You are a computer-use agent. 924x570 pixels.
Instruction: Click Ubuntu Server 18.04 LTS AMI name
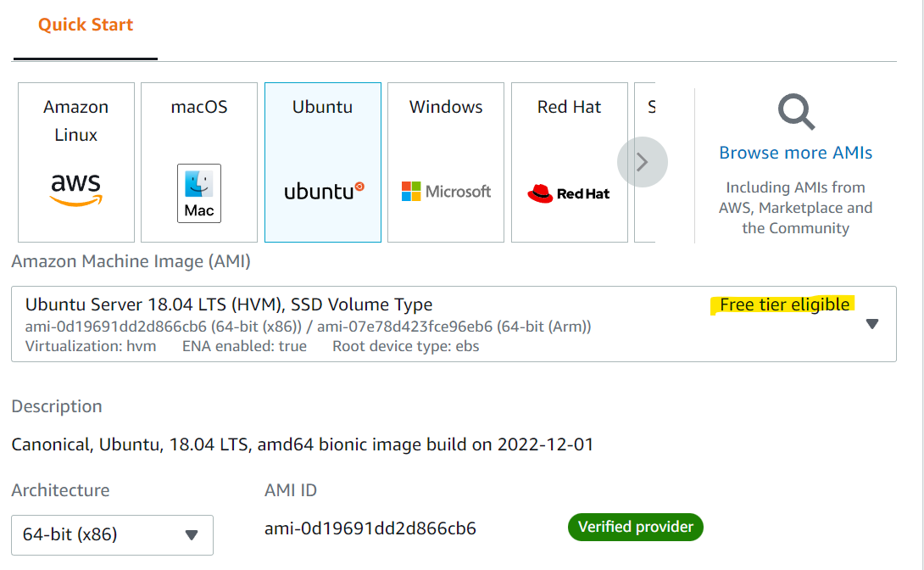[229, 305]
